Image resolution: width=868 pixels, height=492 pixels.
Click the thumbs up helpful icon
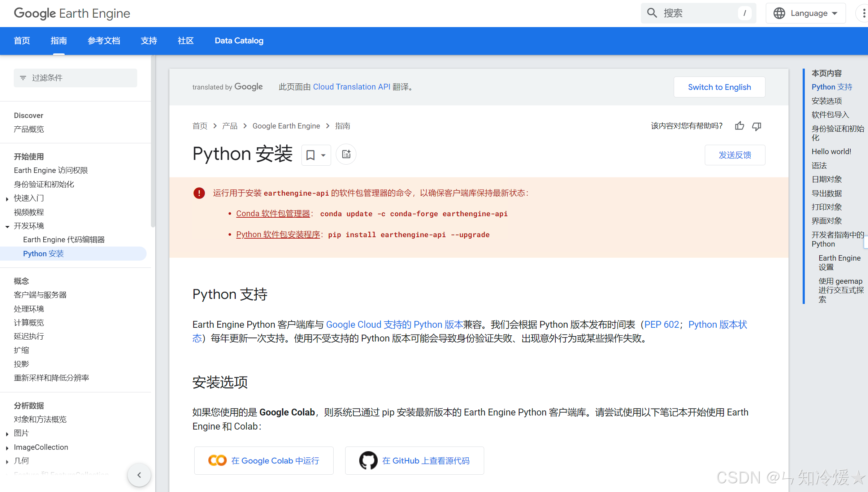point(739,126)
